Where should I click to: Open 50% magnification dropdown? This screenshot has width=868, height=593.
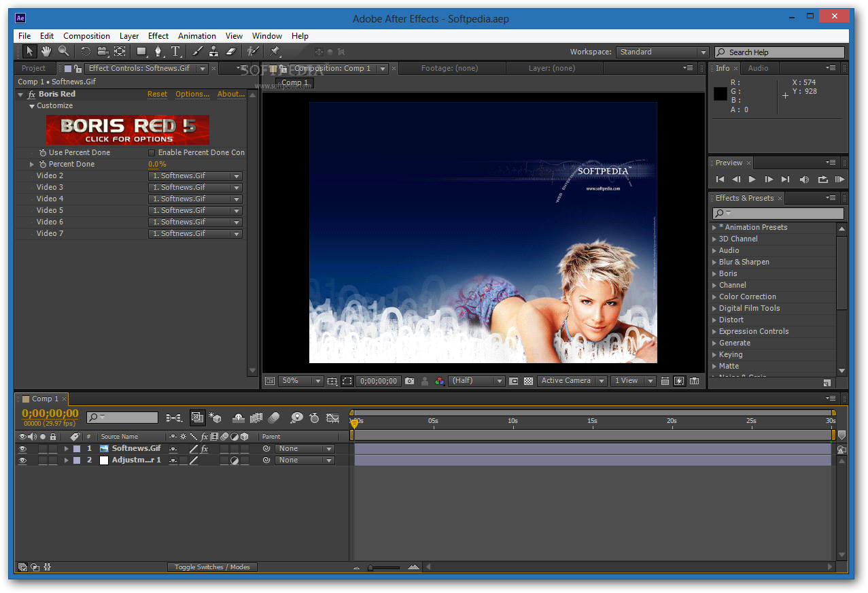[300, 382]
